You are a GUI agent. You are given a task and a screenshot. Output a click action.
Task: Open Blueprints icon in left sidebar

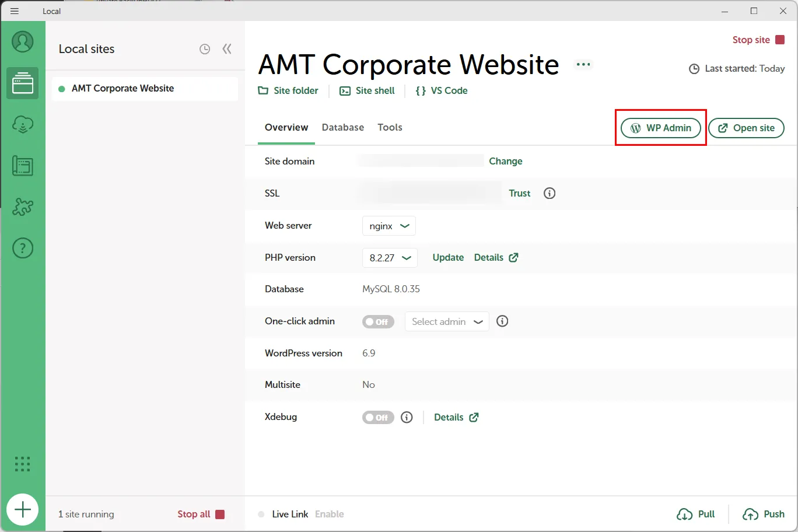[23, 166]
